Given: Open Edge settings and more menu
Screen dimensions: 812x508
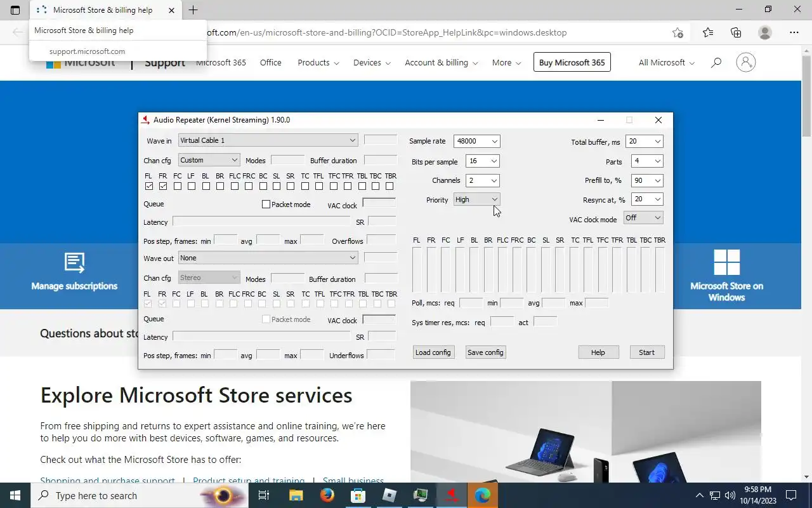Looking at the screenshot, I should click(794, 32).
